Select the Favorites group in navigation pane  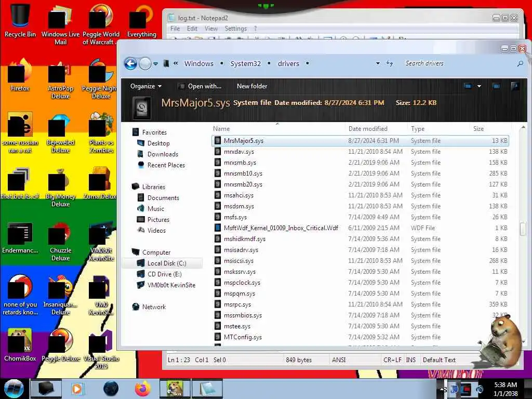point(154,132)
